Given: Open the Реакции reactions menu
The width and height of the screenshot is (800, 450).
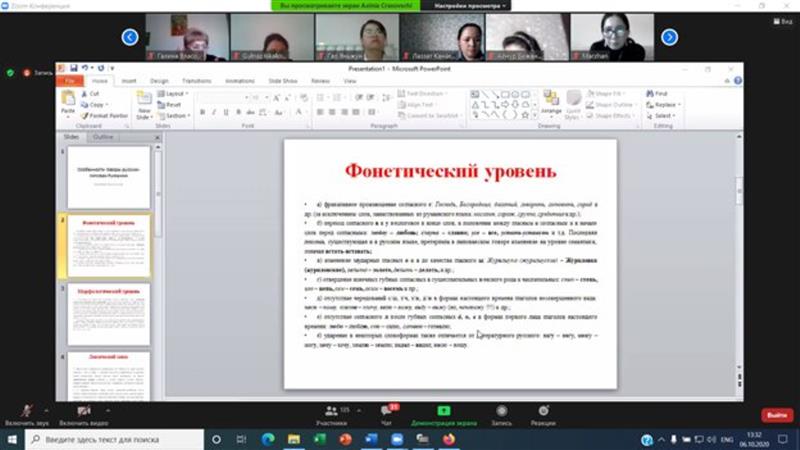Looking at the screenshot, I should (x=543, y=411).
